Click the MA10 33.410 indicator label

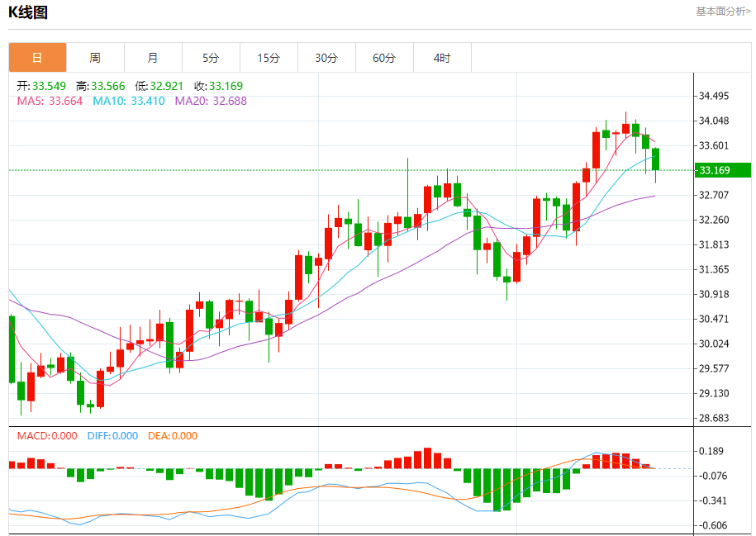pyautogui.click(x=129, y=102)
